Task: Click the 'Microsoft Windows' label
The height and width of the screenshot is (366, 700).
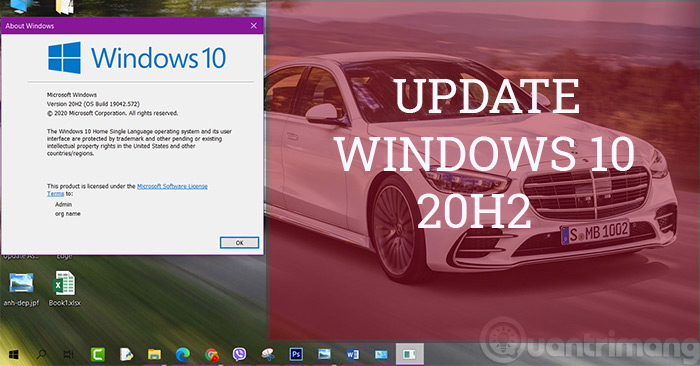Action: pyautogui.click(x=72, y=95)
